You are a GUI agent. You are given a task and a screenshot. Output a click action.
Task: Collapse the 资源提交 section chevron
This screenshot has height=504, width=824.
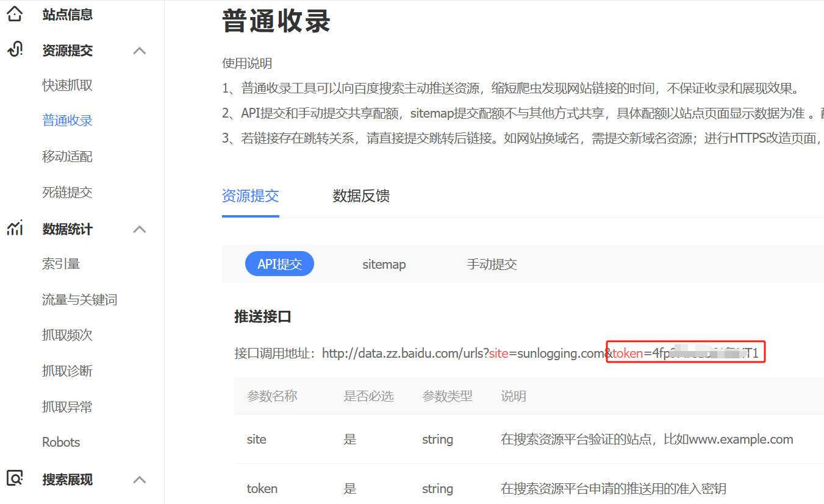click(x=140, y=51)
